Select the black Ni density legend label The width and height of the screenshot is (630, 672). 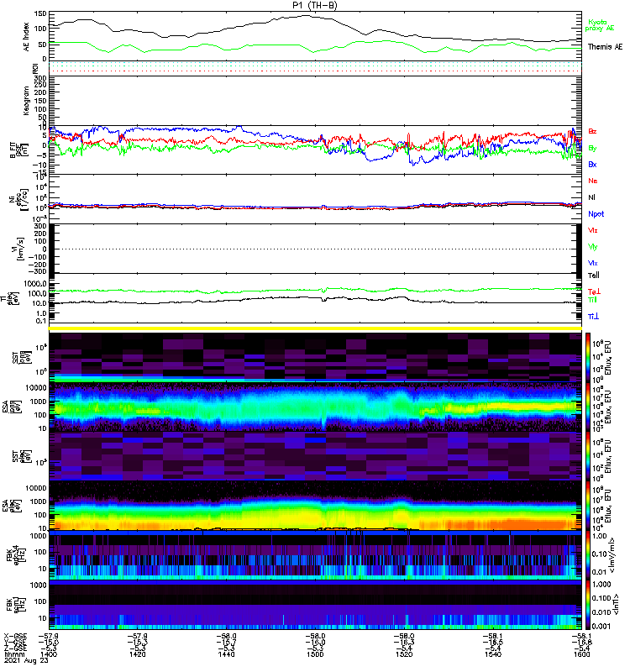[592, 197]
